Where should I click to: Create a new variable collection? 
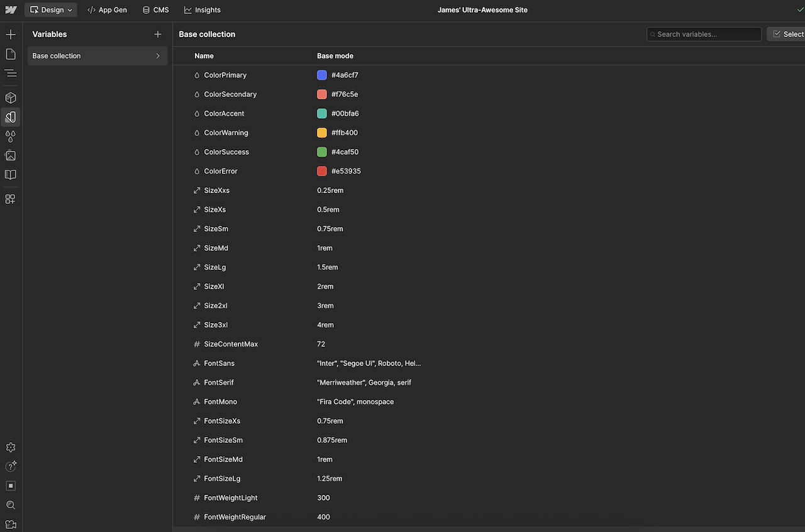pyautogui.click(x=158, y=34)
